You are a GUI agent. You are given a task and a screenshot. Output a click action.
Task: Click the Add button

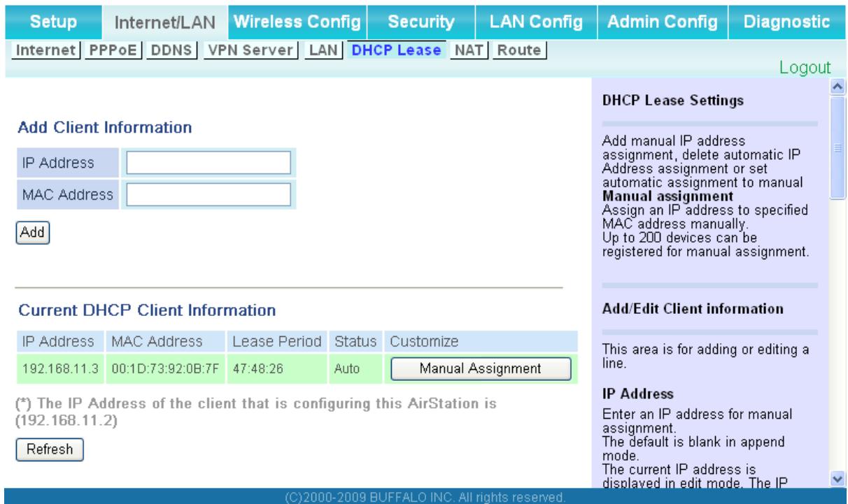click(x=33, y=233)
